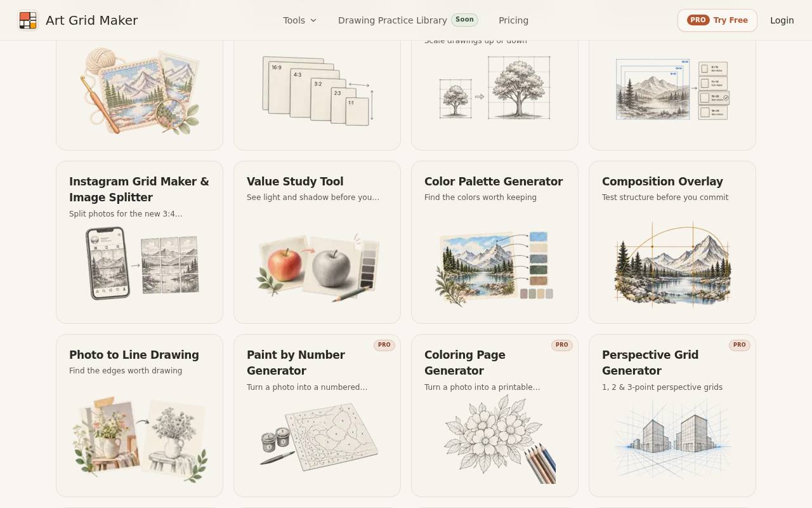This screenshot has width=812, height=508.
Task: Click 'Turn a photo into a printable…' text
Action: [482, 387]
